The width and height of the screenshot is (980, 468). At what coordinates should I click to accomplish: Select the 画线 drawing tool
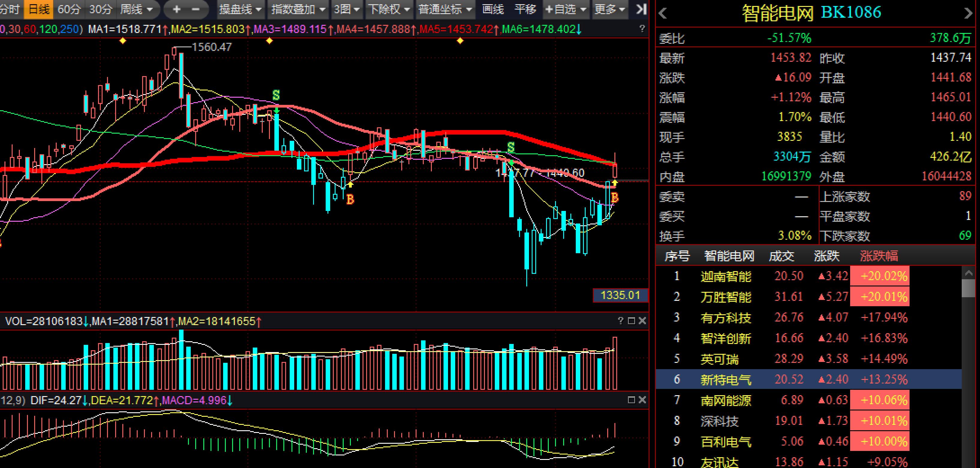(x=493, y=9)
